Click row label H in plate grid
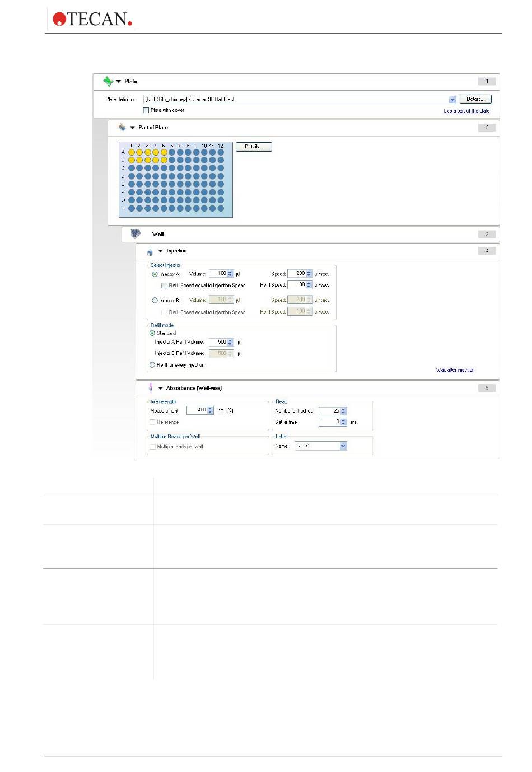The image size is (532, 772). [123, 208]
